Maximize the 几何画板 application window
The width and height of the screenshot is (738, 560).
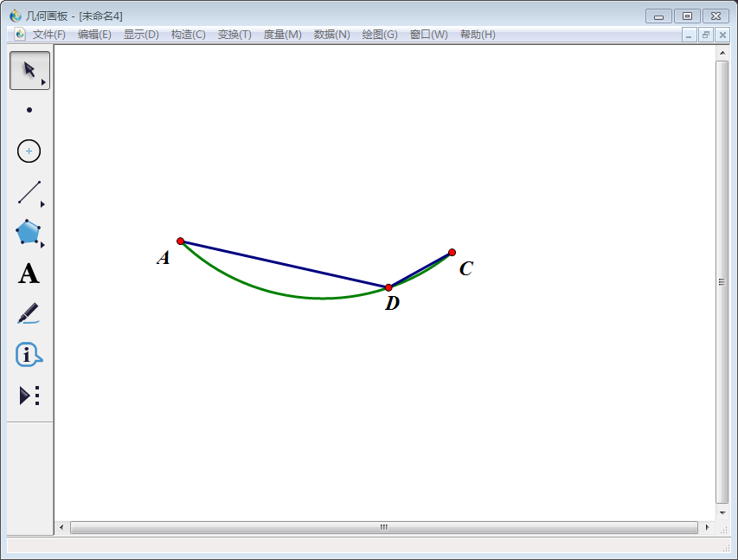click(687, 16)
